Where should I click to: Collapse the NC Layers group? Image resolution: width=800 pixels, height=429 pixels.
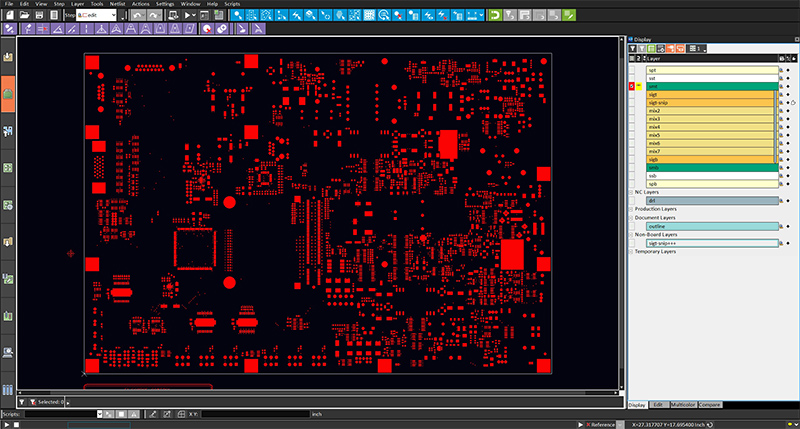630,192
